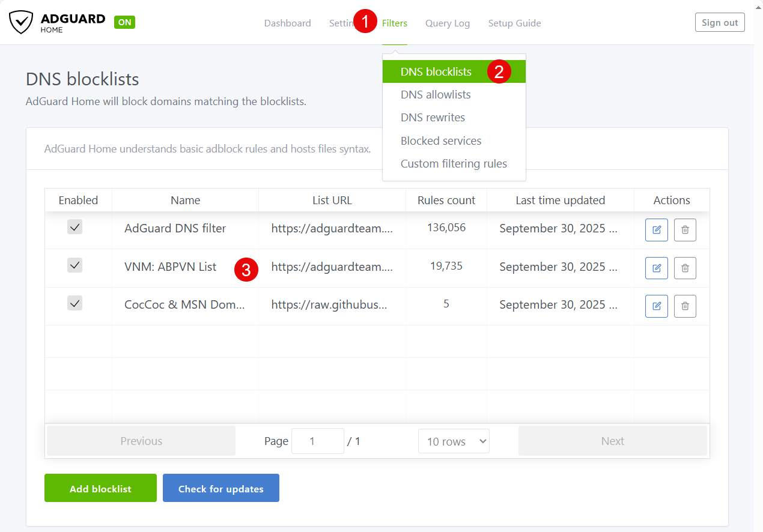Delete the CocCoc & MSN blocklist

pos(685,306)
